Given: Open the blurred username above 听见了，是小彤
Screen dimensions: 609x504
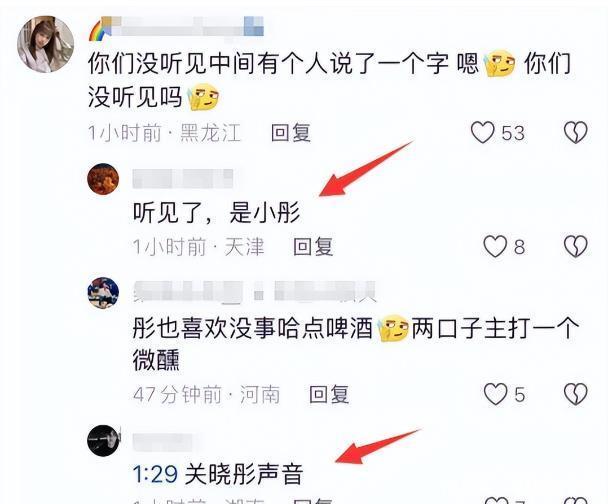Looking at the screenshot, I should click(x=183, y=179).
